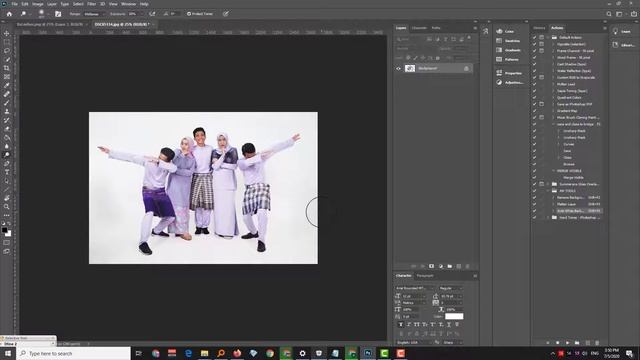The width and height of the screenshot is (640, 360).
Task: Create a new layer icon
Action: coord(459,266)
